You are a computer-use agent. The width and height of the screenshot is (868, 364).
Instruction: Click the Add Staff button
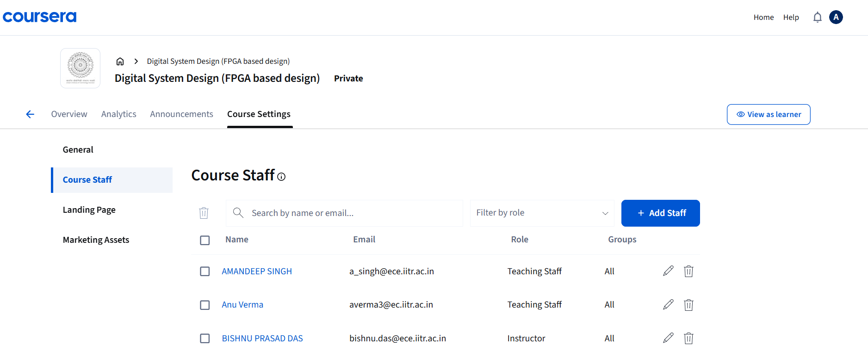(661, 213)
